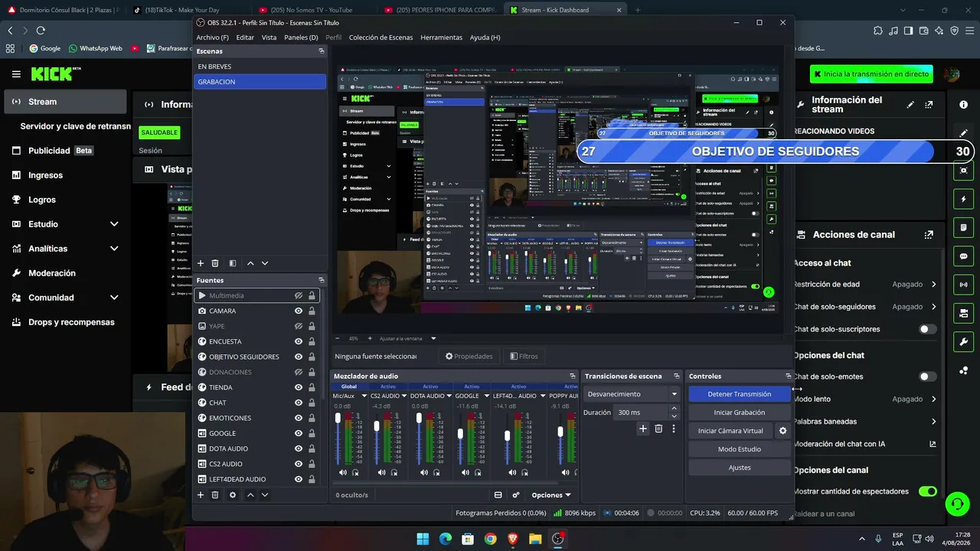This screenshot has width=980, height=551.
Task: Open Windows Start menu
Action: 423,539
